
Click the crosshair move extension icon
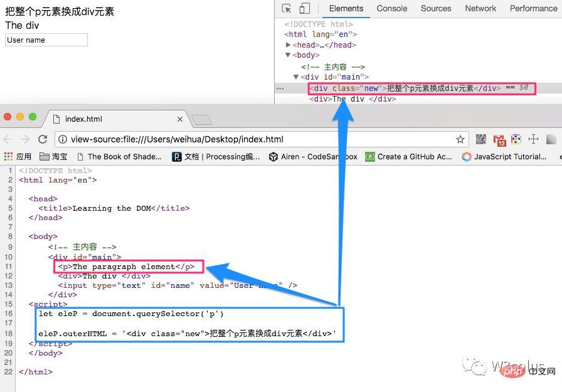coord(533,139)
